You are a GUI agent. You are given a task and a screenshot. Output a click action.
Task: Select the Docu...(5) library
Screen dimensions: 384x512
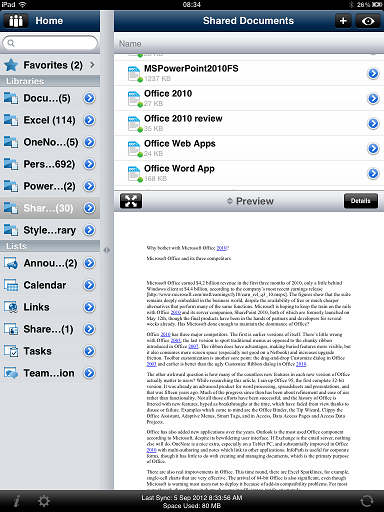50,98
